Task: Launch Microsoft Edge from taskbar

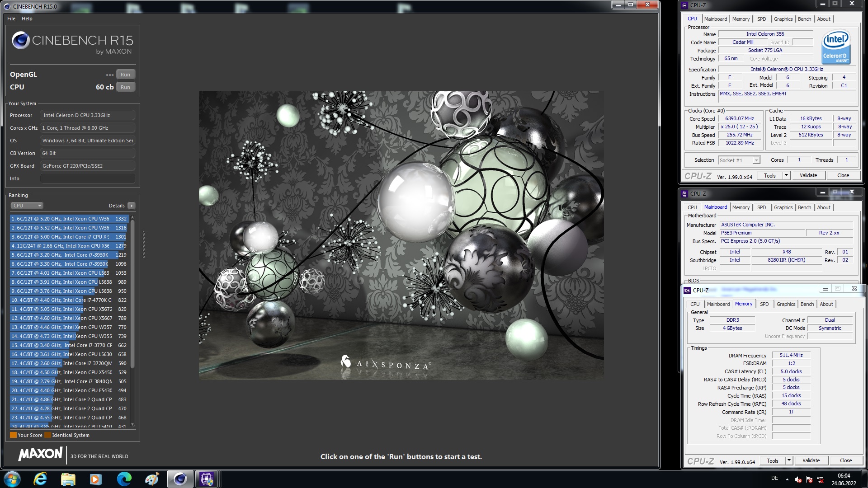Action: point(124,479)
